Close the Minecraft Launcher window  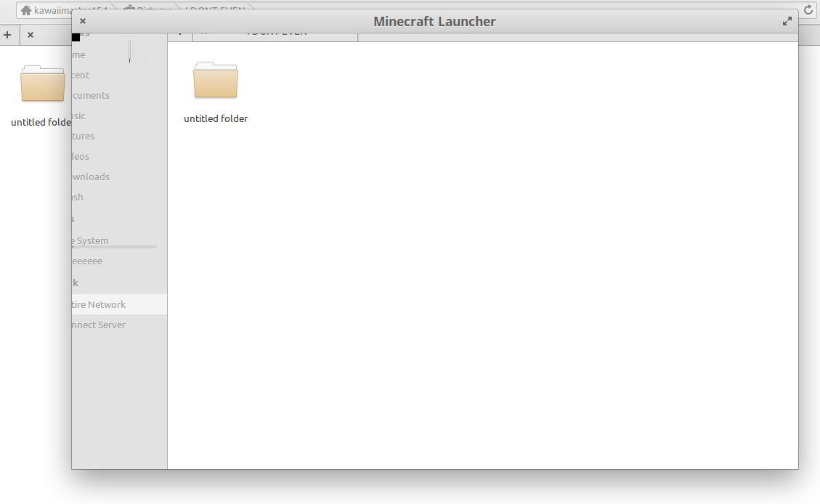click(83, 21)
